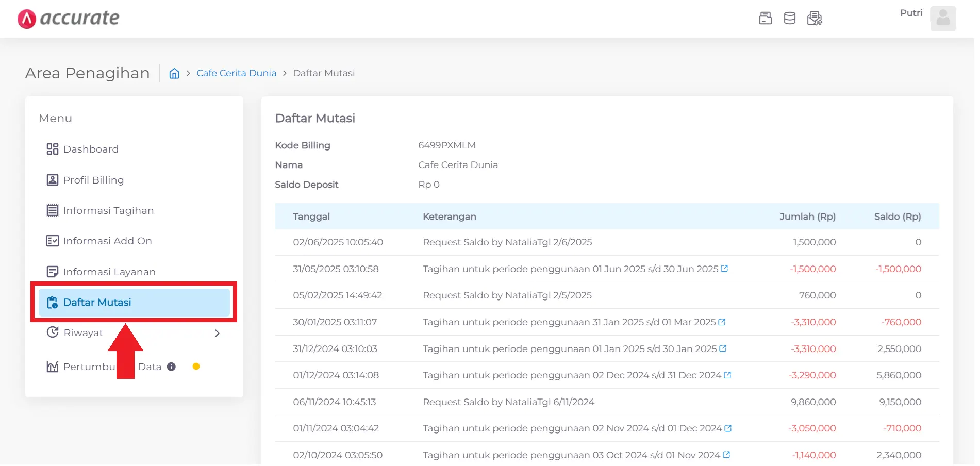Viewport: 980px width, 466px height.
Task: Open the Cafe Cerita Dunia breadcrumb link
Action: tap(236, 73)
